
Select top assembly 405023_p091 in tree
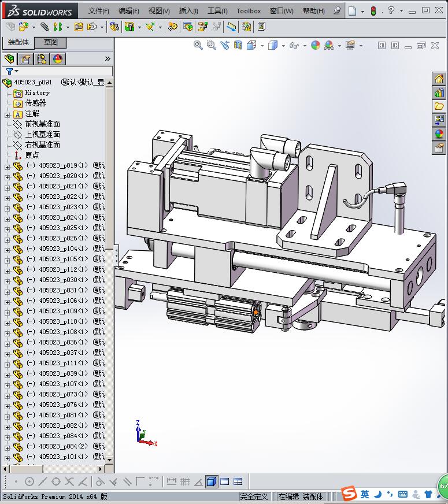(x=33, y=82)
